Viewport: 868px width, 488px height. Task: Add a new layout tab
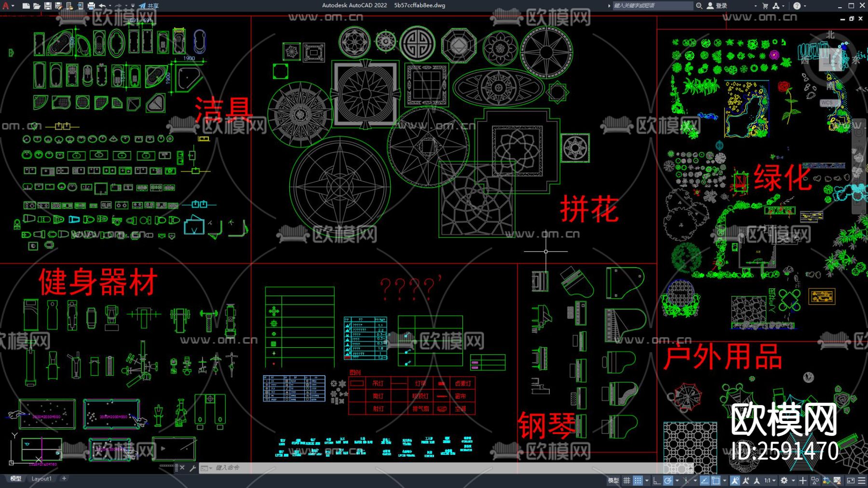(x=64, y=478)
